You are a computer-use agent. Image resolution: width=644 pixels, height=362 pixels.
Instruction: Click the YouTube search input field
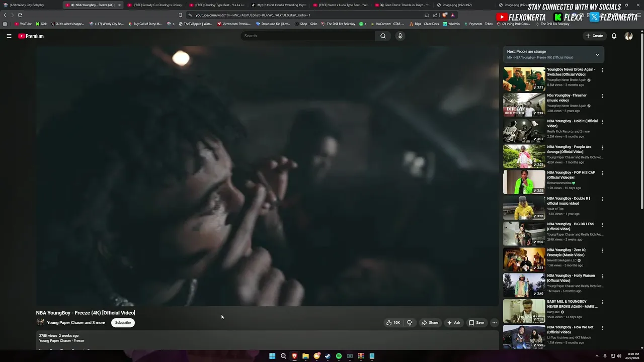[x=308, y=36]
